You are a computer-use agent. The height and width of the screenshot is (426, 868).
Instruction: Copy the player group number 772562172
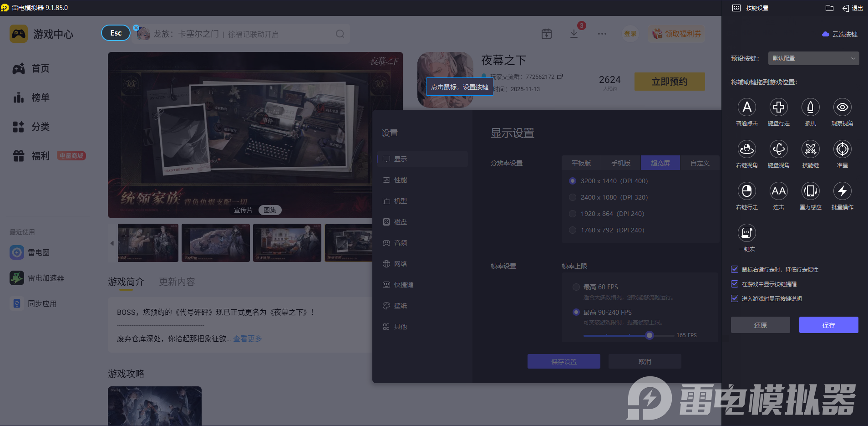click(x=560, y=77)
